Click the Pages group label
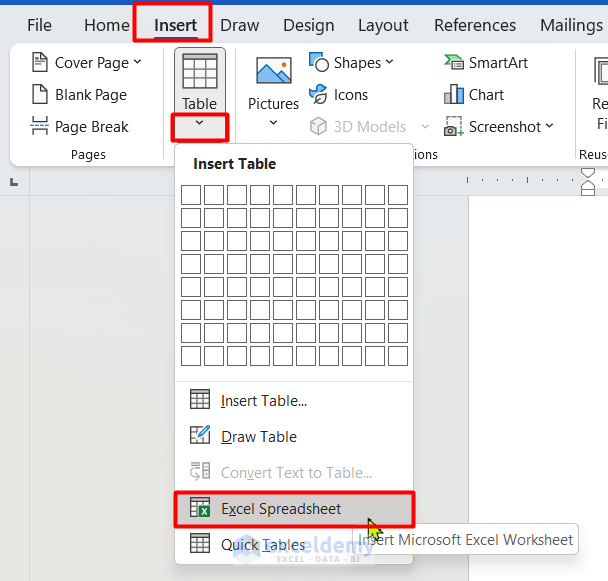The width and height of the screenshot is (608, 581). click(88, 155)
